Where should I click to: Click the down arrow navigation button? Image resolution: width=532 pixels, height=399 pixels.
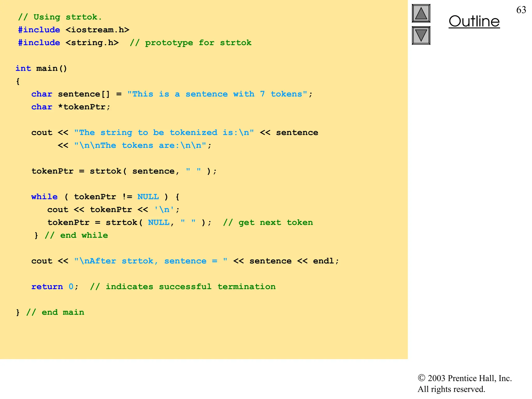(421, 36)
